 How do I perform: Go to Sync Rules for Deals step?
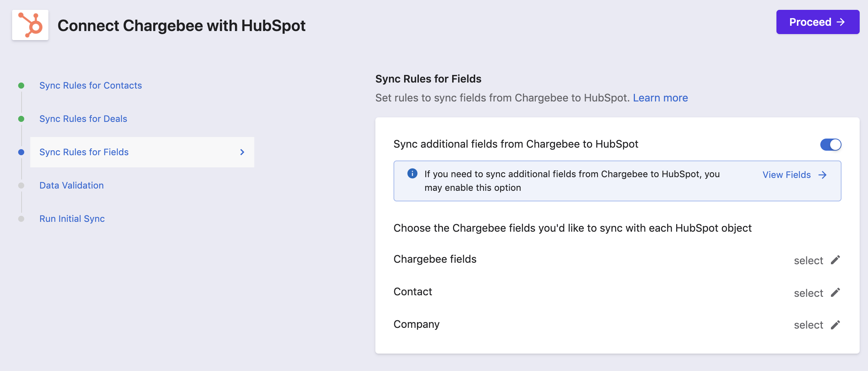(83, 119)
